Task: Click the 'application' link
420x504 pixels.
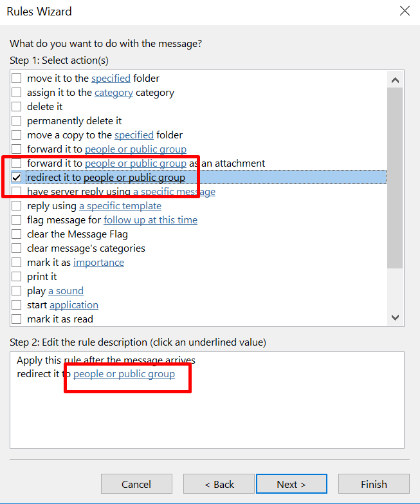Action: (x=74, y=304)
